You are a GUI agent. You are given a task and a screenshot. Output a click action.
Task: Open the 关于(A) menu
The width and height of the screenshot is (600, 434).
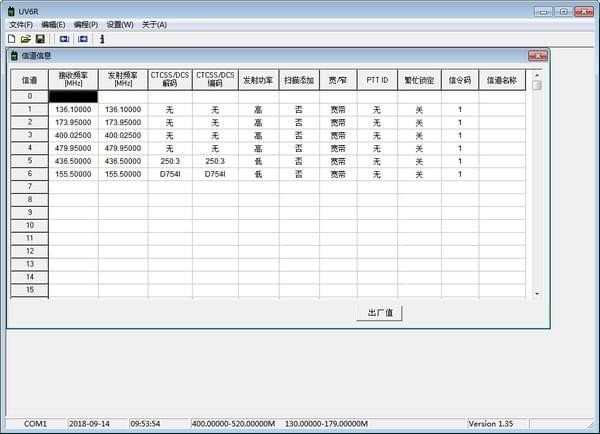154,25
